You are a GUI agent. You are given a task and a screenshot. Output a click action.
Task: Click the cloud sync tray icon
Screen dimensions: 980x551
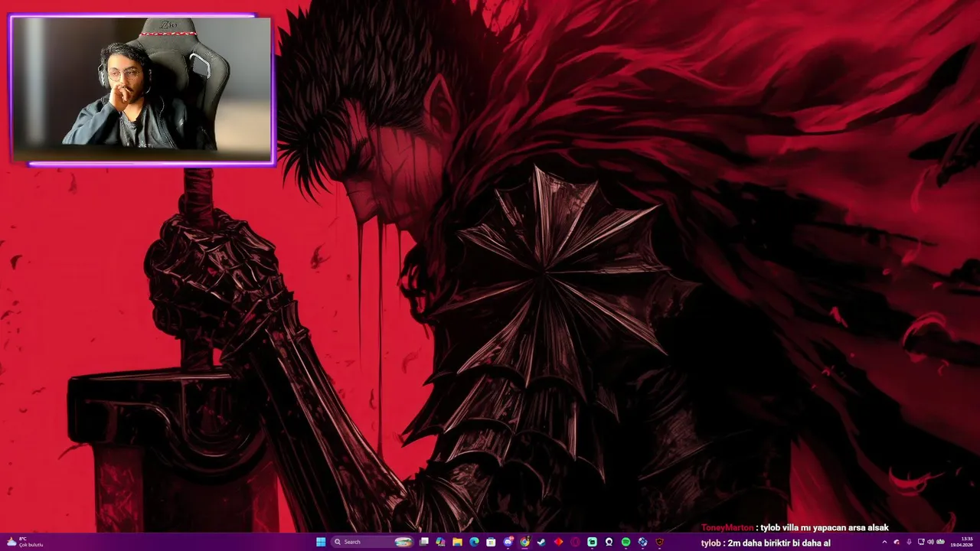[x=897, y=542]
